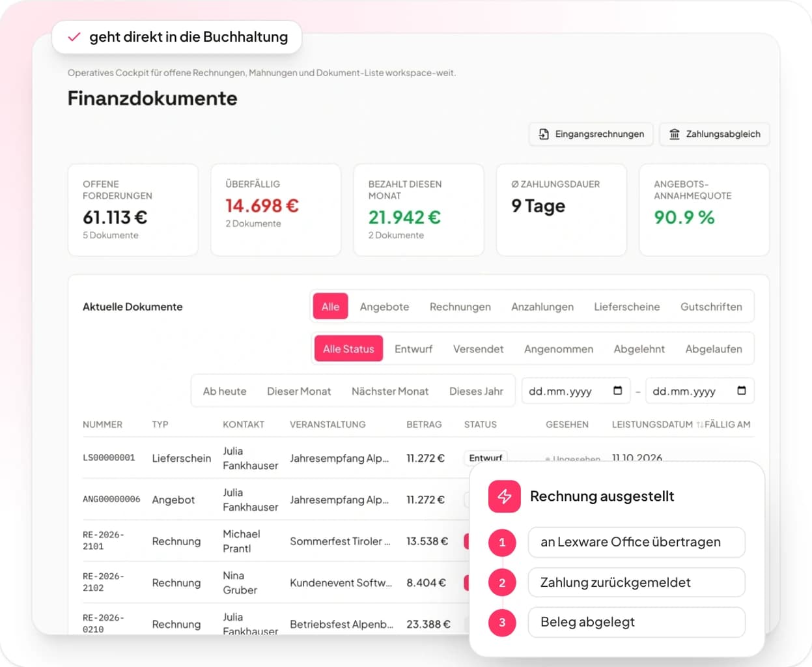The height and width of the screenshot is (667, 812).
Task: Open document ANG00000006
Action: click(x=111, y=500)
